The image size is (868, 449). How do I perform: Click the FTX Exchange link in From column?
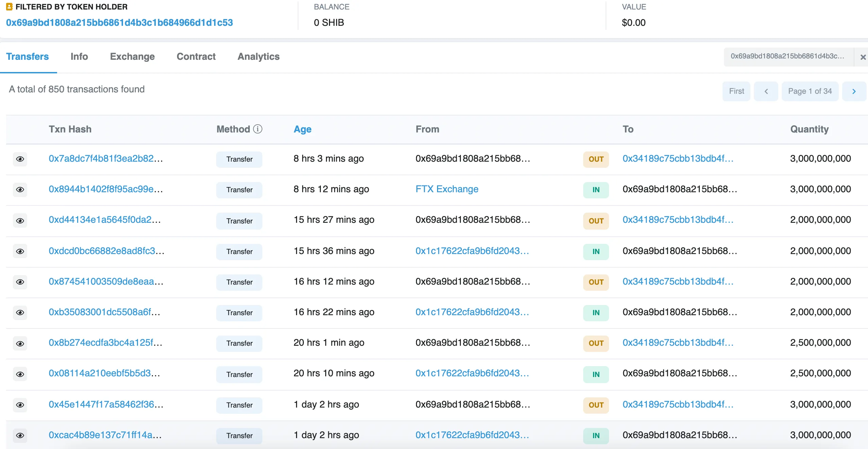pos(447,189)
